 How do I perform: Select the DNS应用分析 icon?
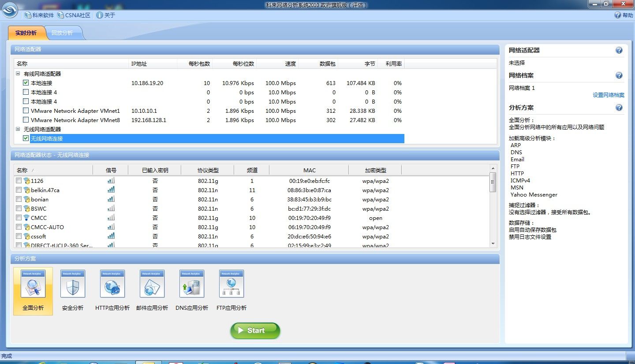pyautogui.click(x=192, y=285)
